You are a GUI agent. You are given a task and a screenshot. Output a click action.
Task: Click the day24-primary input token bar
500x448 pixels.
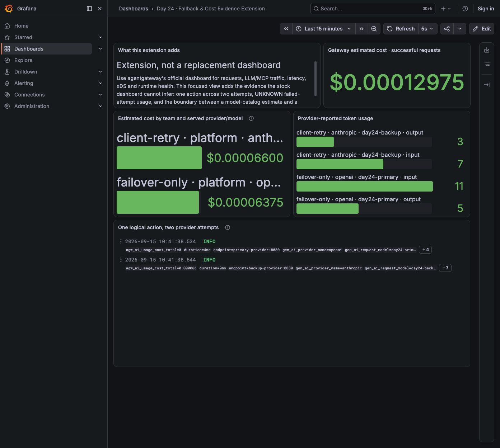click(x=365, y=187)
